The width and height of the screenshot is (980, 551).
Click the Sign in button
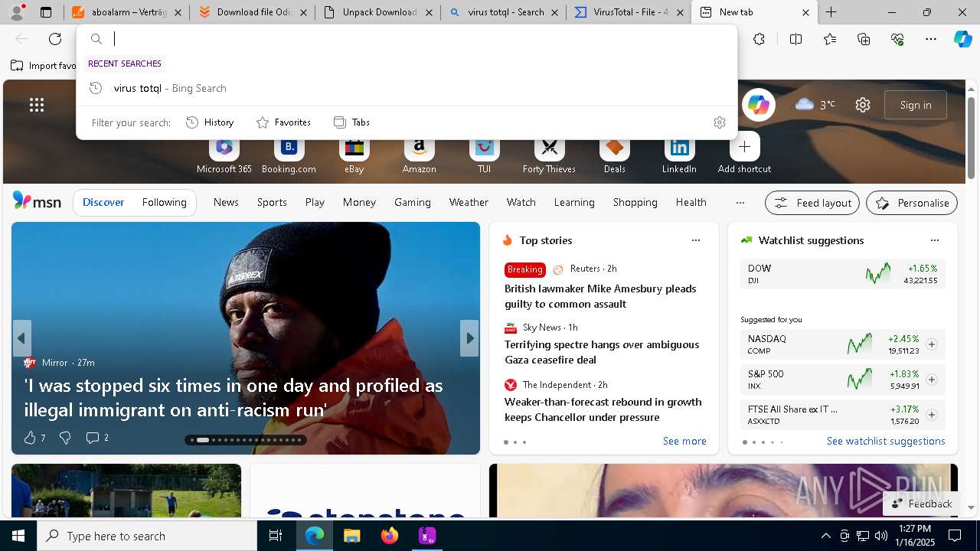point(916,105)
